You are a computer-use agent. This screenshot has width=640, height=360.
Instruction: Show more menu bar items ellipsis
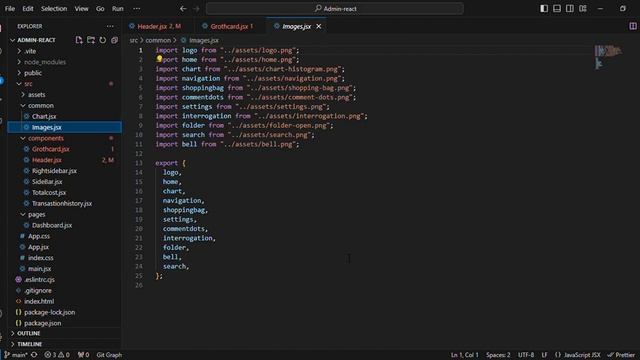point(137,9)
